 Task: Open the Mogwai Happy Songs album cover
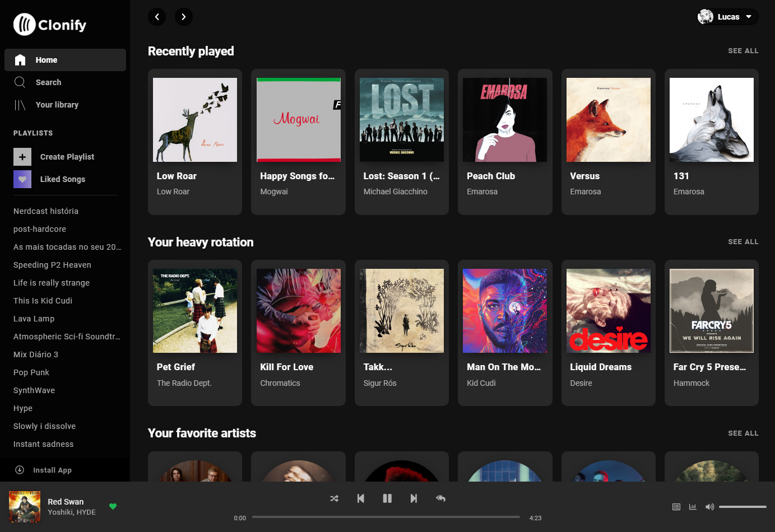(299, 120)
